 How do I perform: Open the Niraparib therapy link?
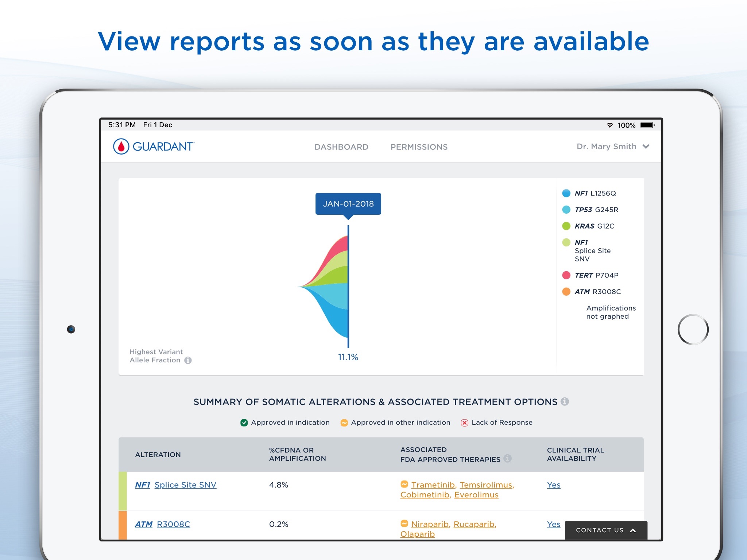(430, 524)
